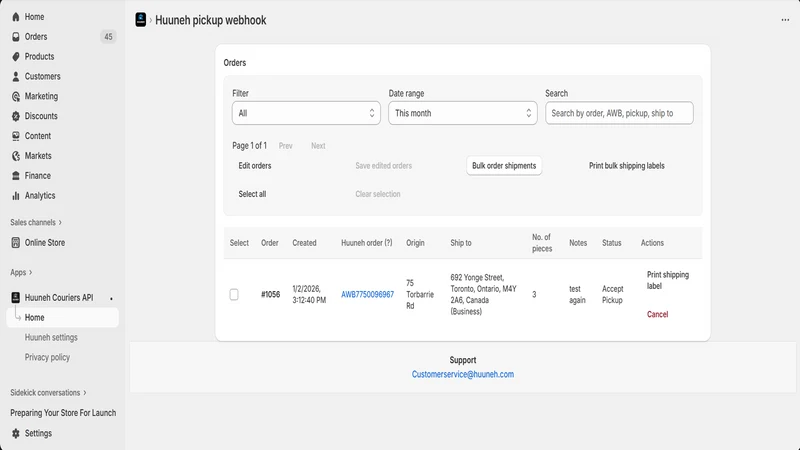Click the Orders inbox icon
The width and height of the screenshot is (800, 450).
pos(16,37)
